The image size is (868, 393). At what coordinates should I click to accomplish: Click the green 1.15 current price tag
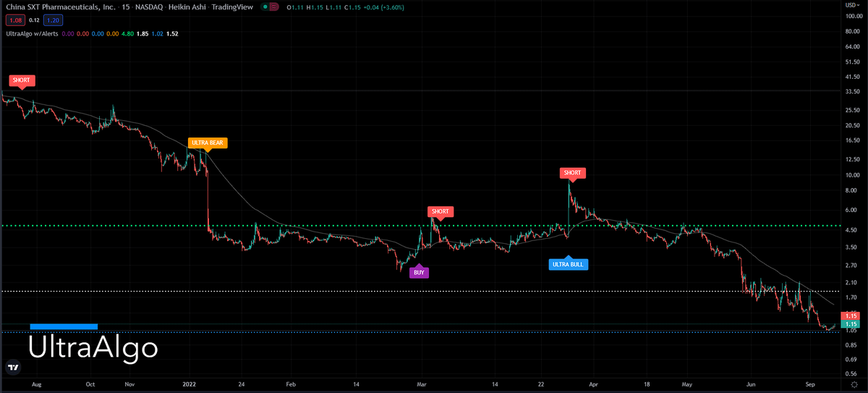(851, 324)
